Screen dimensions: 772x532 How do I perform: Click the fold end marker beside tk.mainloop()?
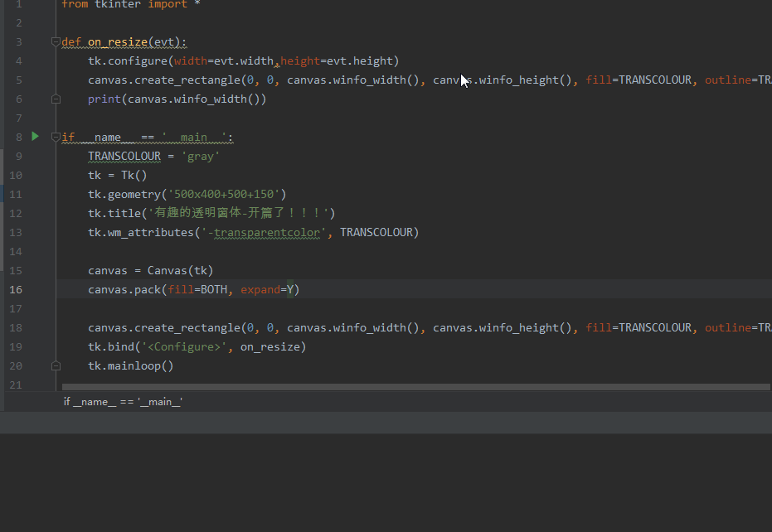click(56, 365)
